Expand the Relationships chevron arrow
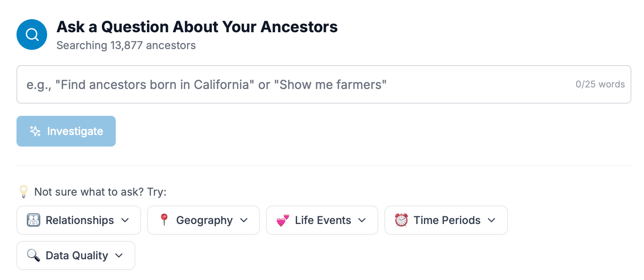This screenshot has width=644, height=280. point(125,220)
